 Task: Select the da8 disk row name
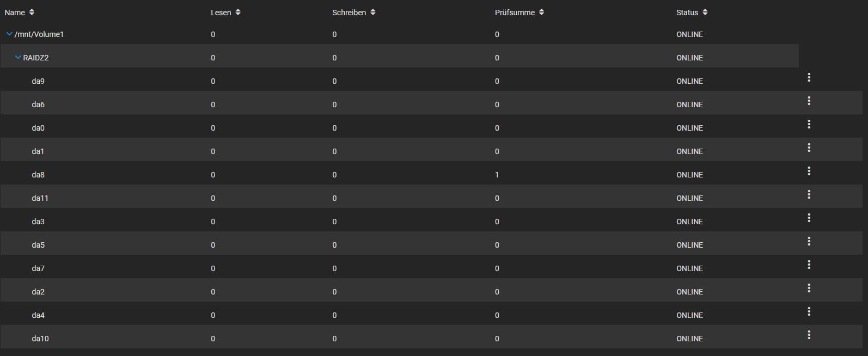(38, 175)
